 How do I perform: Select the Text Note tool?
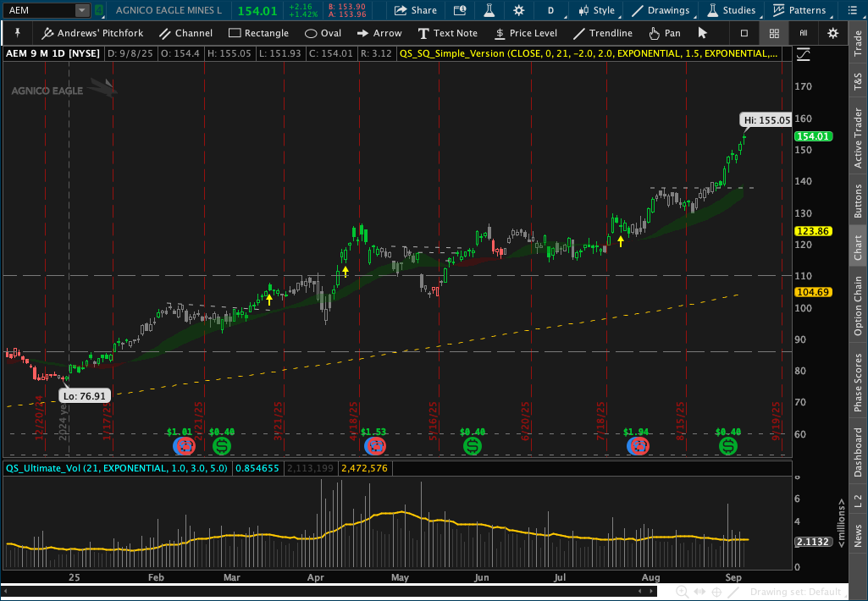[447, 33]
